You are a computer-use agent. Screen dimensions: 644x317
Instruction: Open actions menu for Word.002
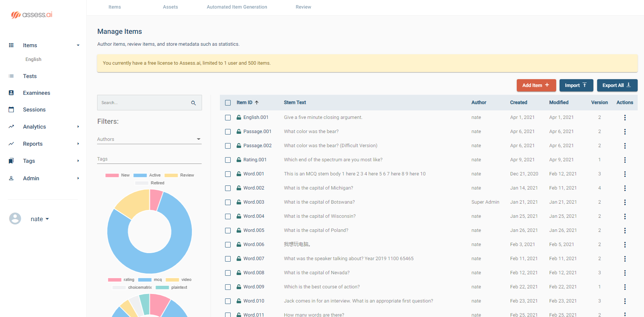[x=625, y=188]
